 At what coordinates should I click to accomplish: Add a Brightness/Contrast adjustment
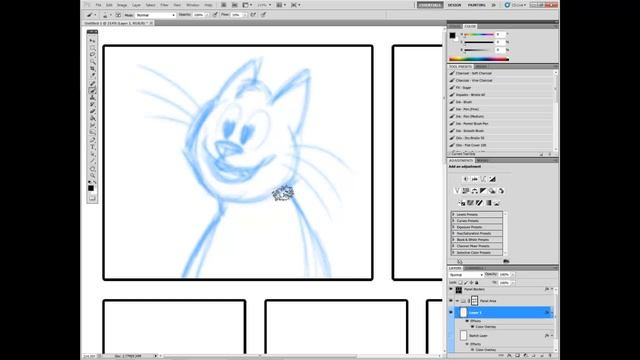click(x=466, y=179)
